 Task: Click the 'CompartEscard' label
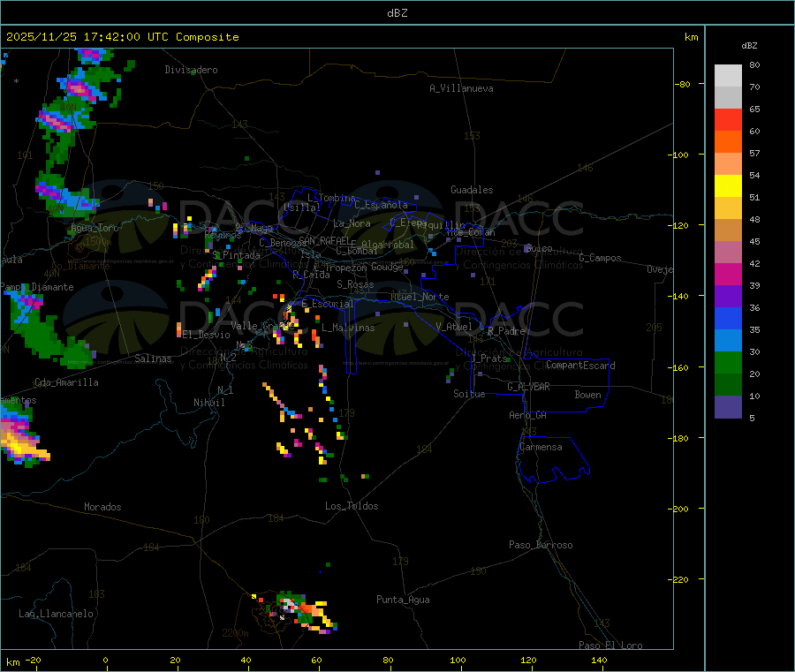(x=581, y=366)
